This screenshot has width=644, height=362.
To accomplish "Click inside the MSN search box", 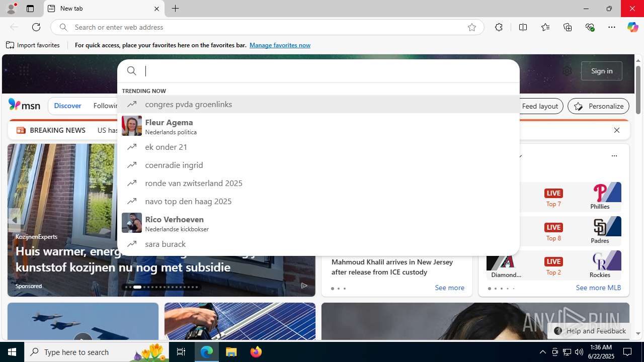I will tap(318, 71).
